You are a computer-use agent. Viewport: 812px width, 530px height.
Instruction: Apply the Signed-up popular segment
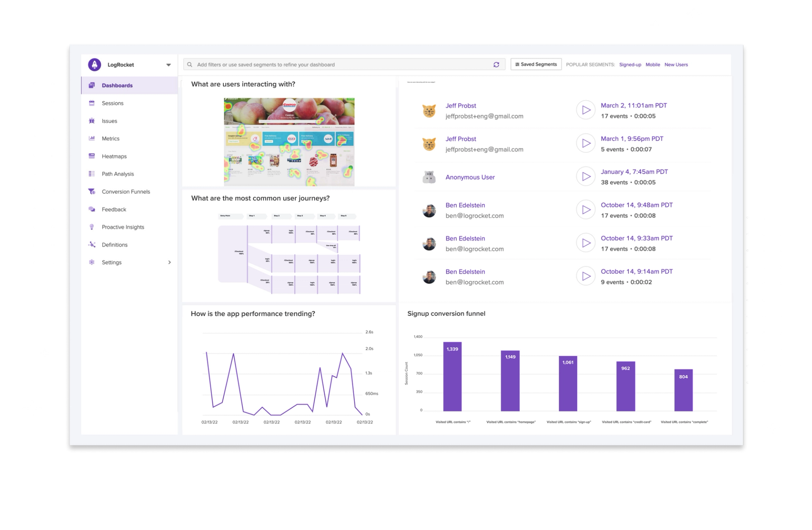pyautogui.click(x=630, y=65)
